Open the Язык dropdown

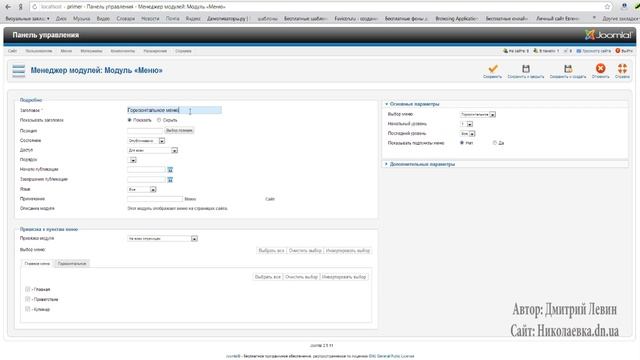[x=142, y=189]
